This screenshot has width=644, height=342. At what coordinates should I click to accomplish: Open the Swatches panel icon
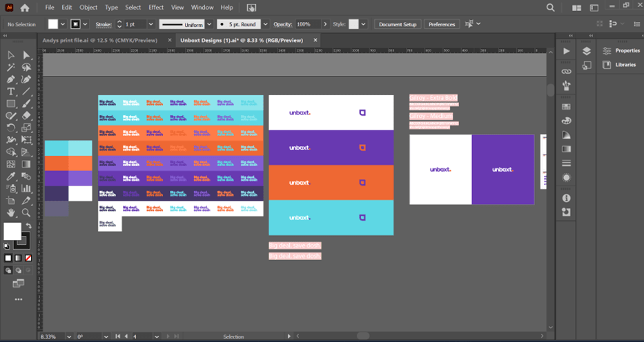click(567, 107)
